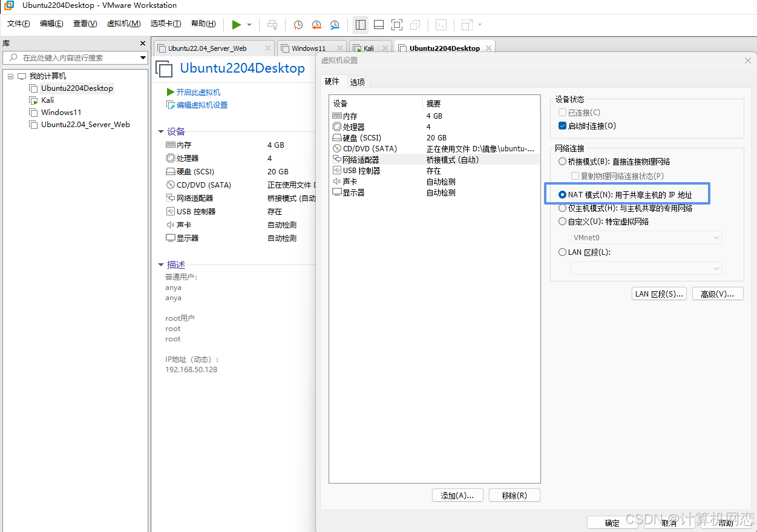The height and width of the screenshot is (532, 757).
Task: Select USB 控制器 row in settings dialog
Action: [434, 170]
